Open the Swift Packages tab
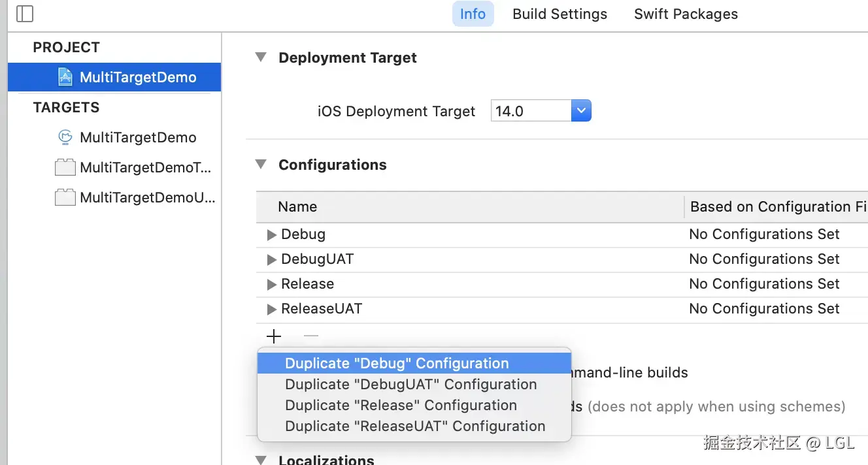 [x=686, y=14]
